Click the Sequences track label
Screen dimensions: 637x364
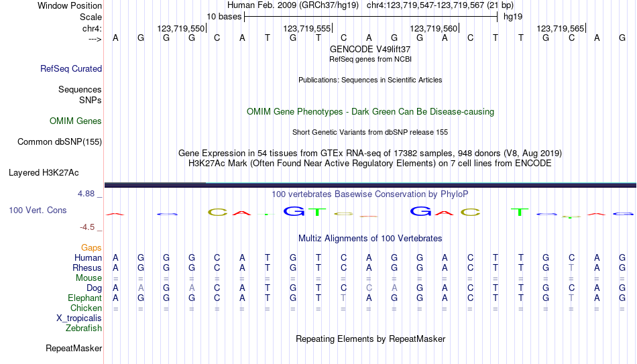coord(80,89)
